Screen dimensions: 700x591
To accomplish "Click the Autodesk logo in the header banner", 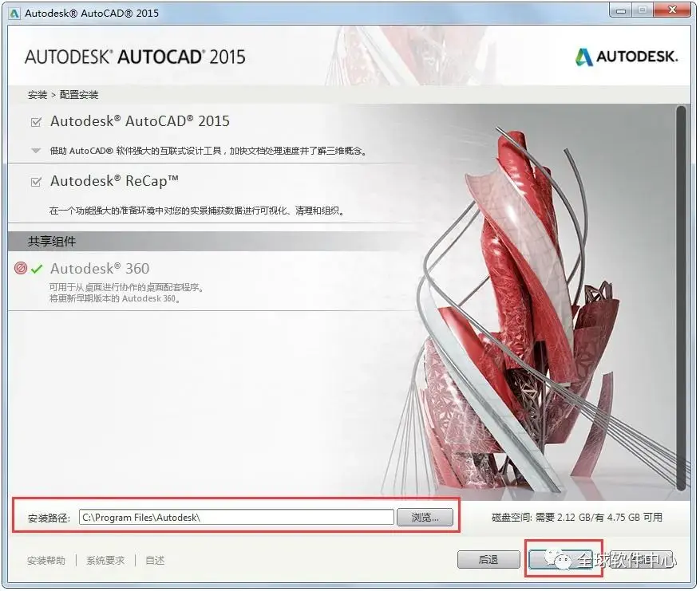I will 627,57.
